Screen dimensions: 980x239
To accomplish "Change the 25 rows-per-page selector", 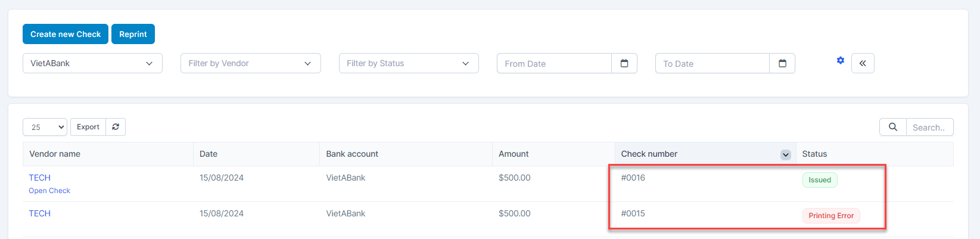I will tap(45, 127).
